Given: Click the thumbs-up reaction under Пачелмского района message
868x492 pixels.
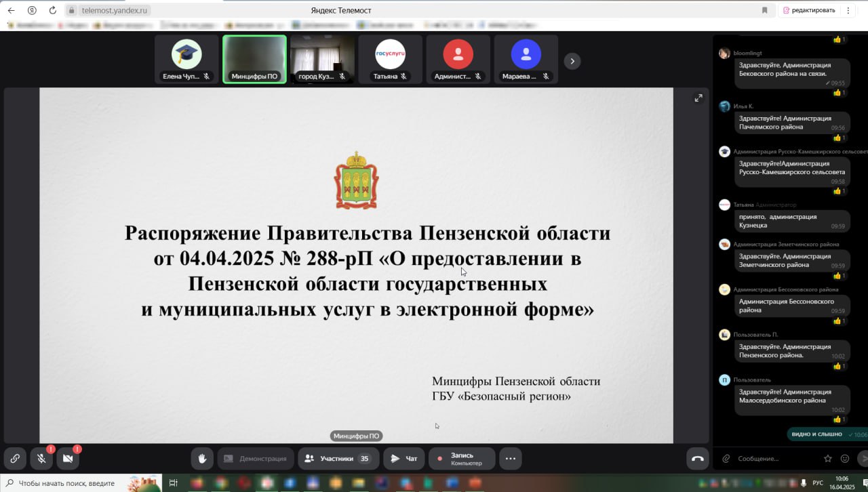Looking at the screenshot, I should pyautogui.click(x=840, y=138).
